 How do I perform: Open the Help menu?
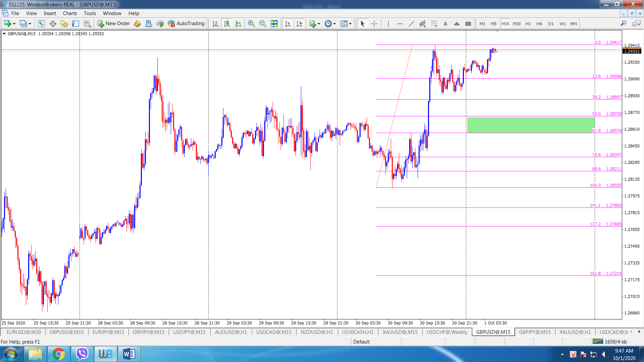pyautogui.click(x=133, y=13)
